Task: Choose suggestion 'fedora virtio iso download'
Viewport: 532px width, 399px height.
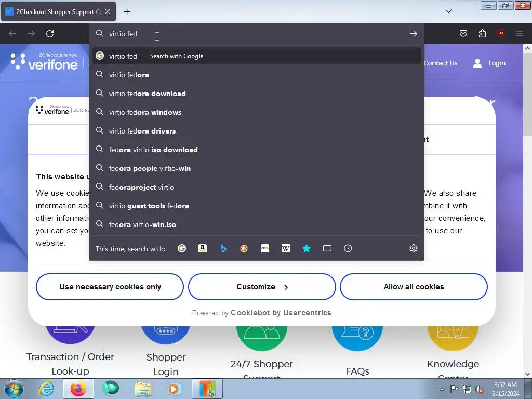Action: tap(257, 149)
